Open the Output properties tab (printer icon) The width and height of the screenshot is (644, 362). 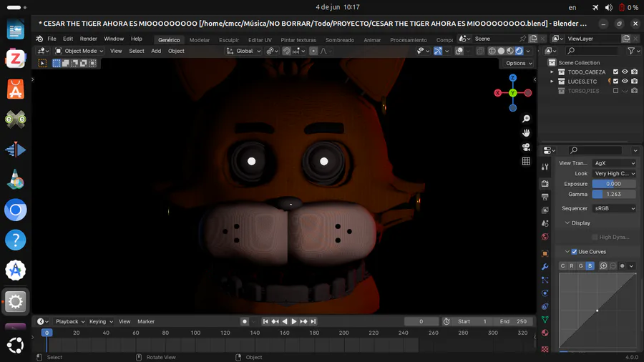point(545,197)
